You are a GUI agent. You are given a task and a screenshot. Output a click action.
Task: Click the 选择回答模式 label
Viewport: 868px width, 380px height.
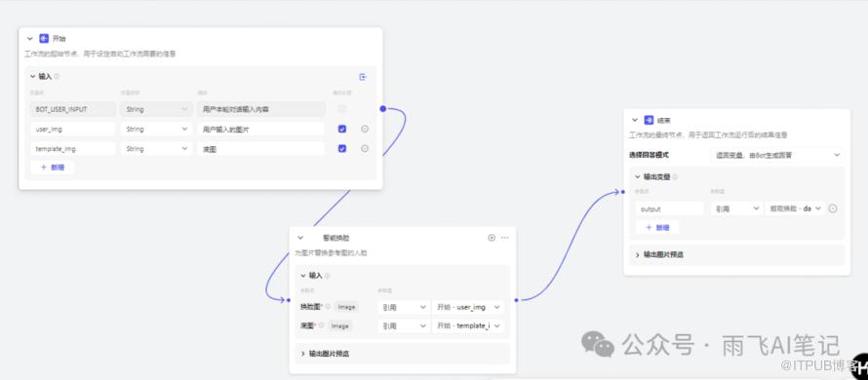[x=649, y=156]
